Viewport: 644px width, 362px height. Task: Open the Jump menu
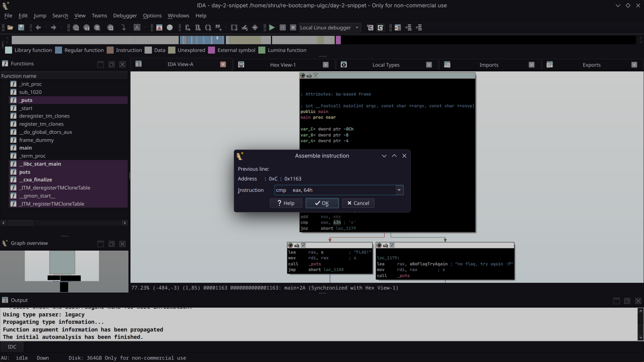click(x=40, y=15)
